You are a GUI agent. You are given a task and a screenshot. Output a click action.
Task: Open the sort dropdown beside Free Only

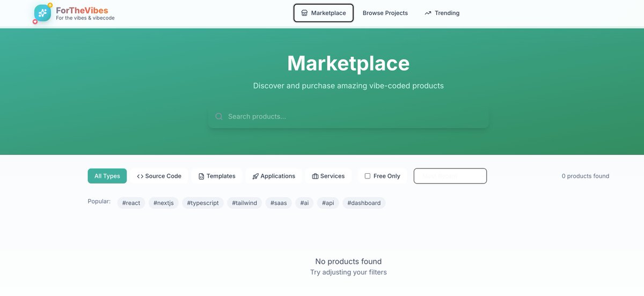pyautogui.click(x=450, y=176)
